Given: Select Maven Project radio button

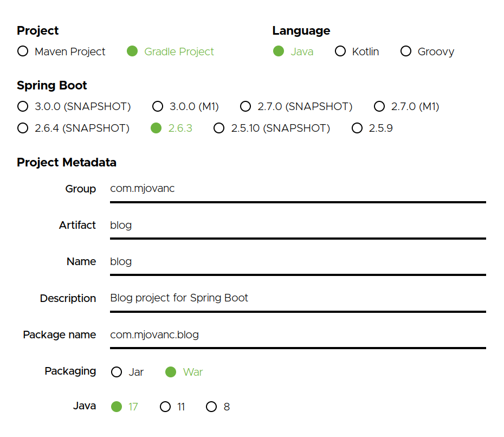Looking at the screenshot, I should click(x=23, y=52).
